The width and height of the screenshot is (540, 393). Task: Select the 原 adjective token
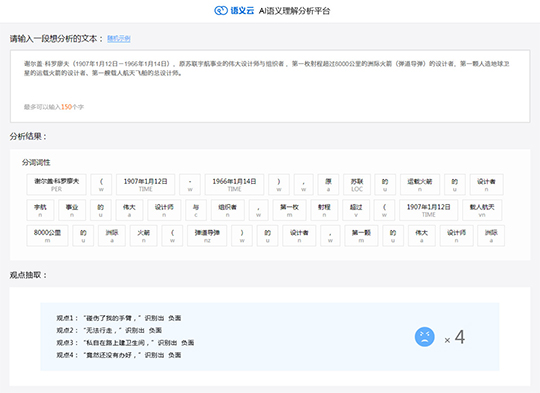(x=328, y=185)
